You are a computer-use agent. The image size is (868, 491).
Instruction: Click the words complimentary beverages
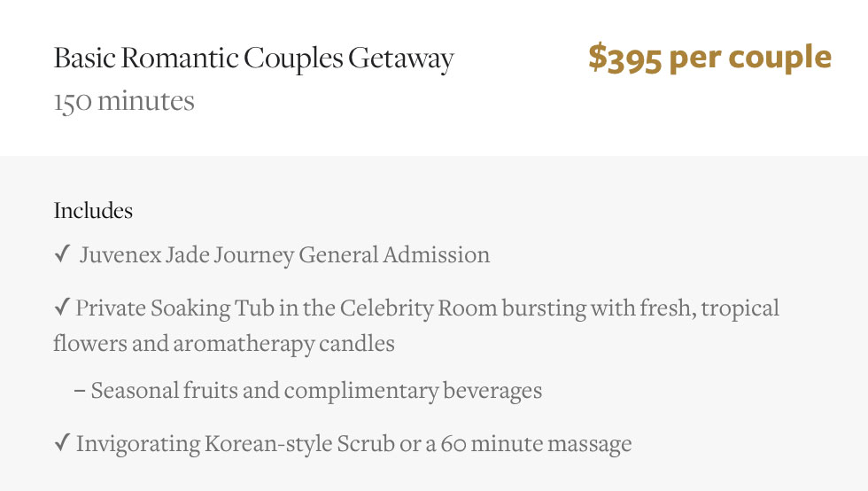413,391
